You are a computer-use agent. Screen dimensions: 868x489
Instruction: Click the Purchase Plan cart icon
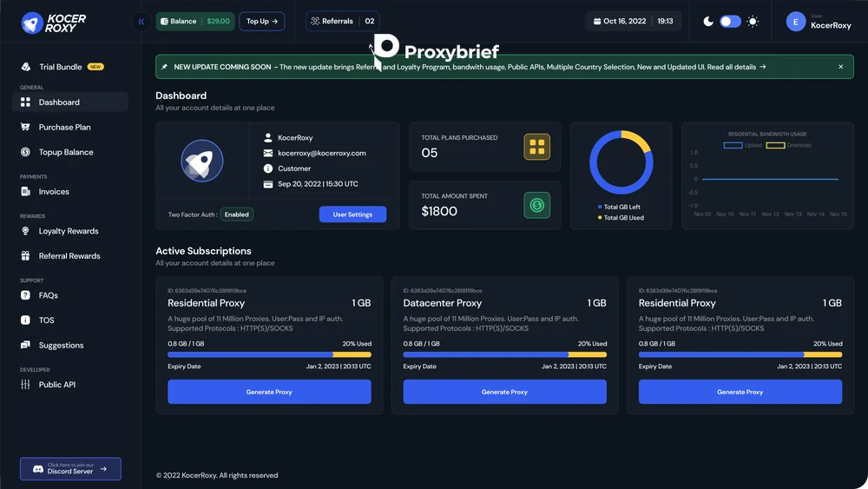coord(25,127)
